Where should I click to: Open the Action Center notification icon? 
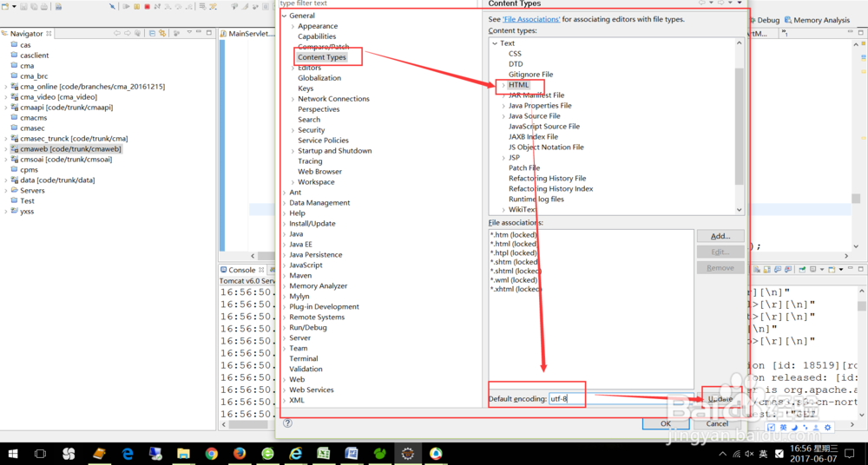pyautogui.click(x=851, y=454)
